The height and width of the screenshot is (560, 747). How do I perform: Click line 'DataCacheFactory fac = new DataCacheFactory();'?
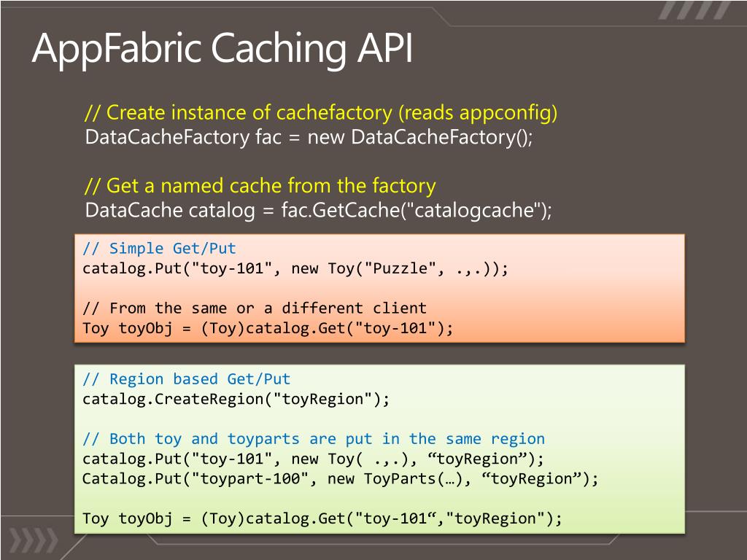coord(309,138)
